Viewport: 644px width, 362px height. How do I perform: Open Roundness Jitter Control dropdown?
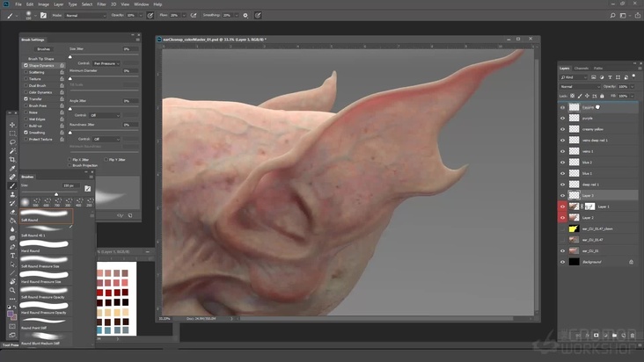coord(106,139)
